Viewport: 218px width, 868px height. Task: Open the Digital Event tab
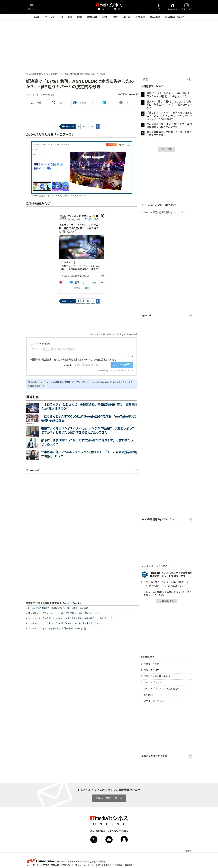175,17
